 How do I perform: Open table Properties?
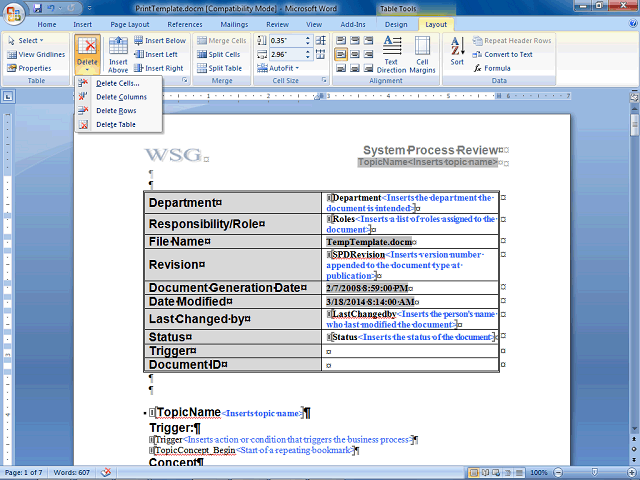(x=29, y=68)
